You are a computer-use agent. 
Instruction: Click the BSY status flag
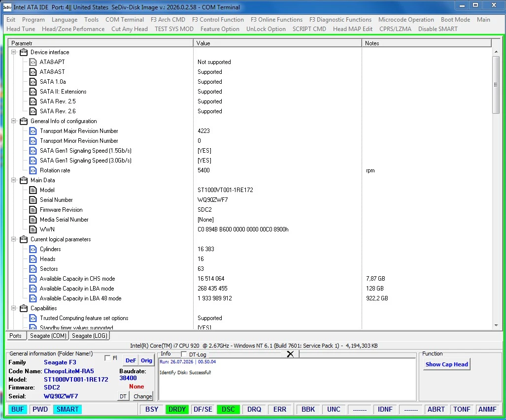point(152,409)
